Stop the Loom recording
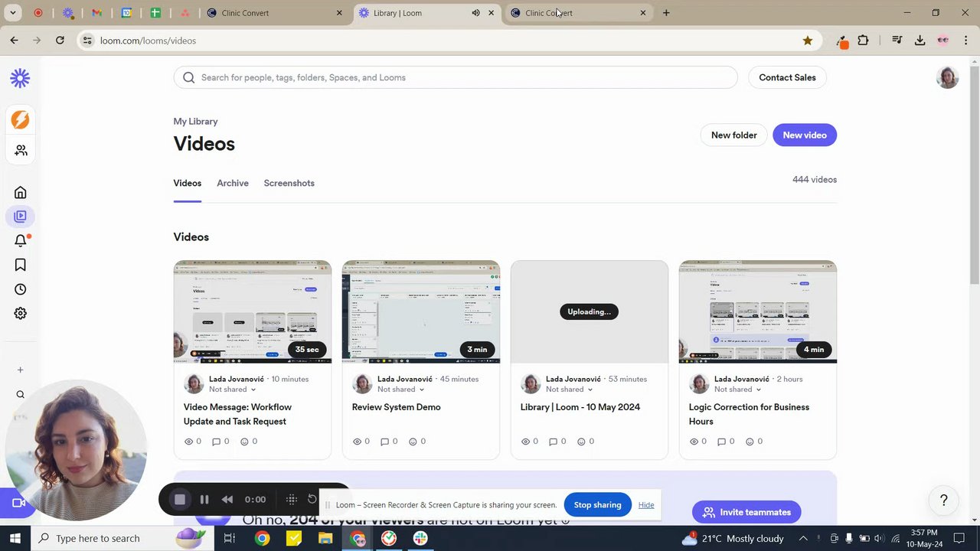Viewport: 980px width, 551px height. point(180,500)
